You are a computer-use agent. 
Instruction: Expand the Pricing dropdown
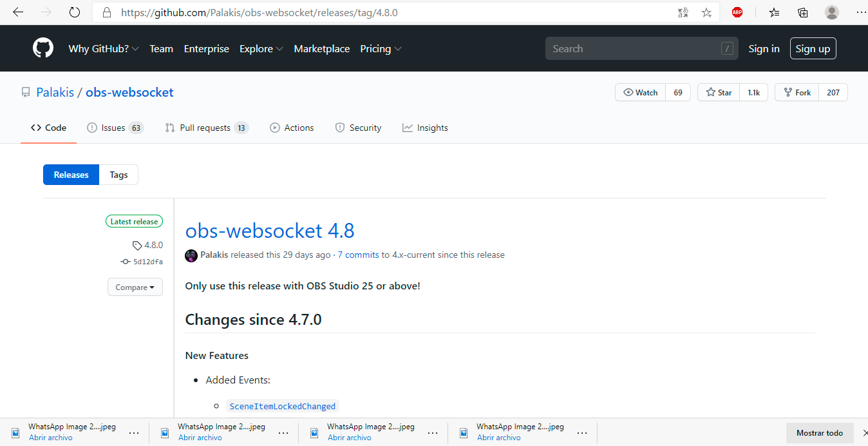pyautogui.click(x=381, y=49)
